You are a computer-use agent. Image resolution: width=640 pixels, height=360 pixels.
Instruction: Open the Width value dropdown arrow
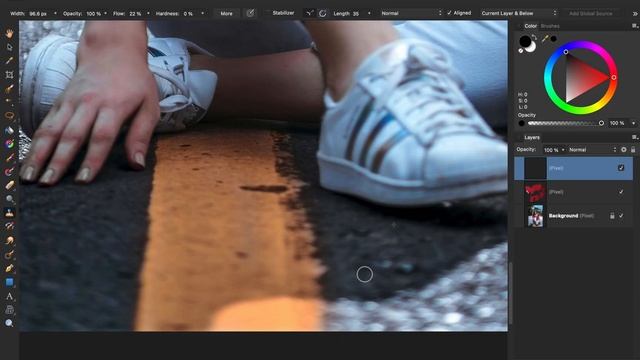tap(55, 13)
